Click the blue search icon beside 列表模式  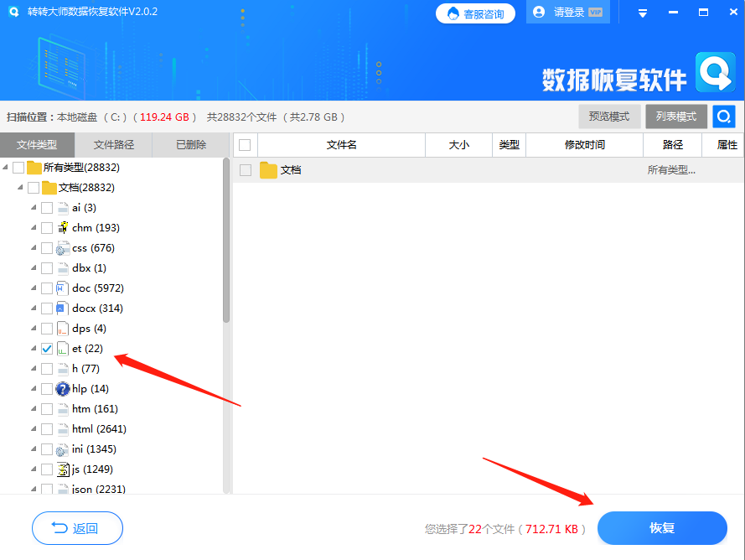722,116
